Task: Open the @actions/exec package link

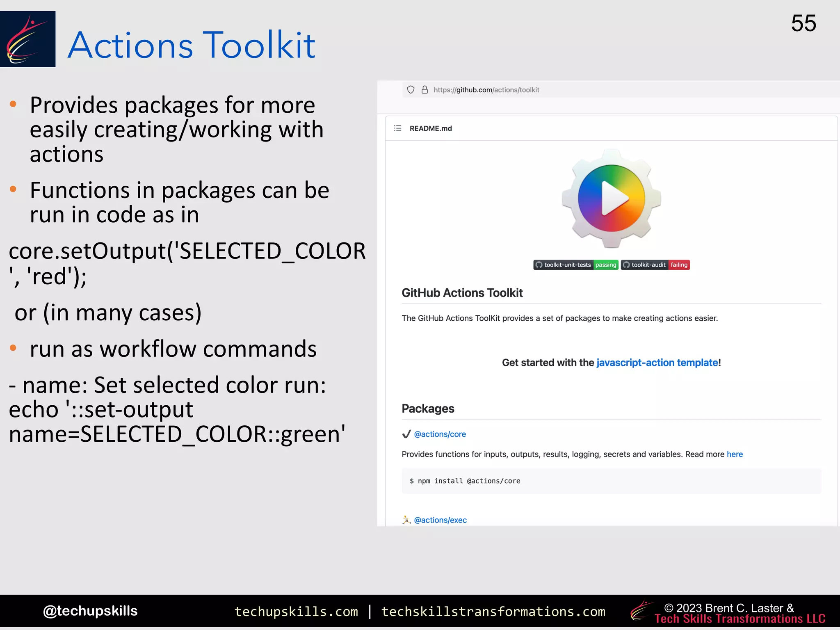Action: pos(440,520)
